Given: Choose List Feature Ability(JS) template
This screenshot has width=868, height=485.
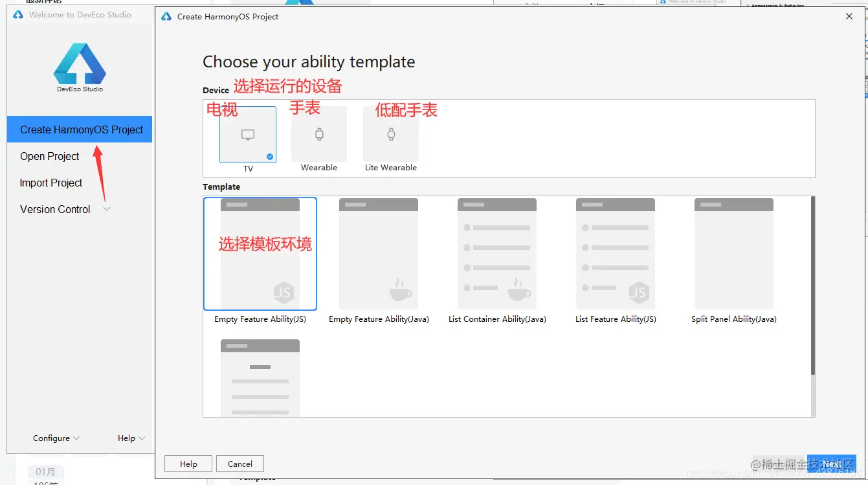Looking at the screenshot, I should [x=616, y=254].
